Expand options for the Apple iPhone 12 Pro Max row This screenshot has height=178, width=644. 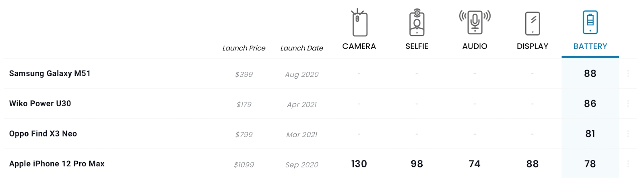(x=628, y=164)
